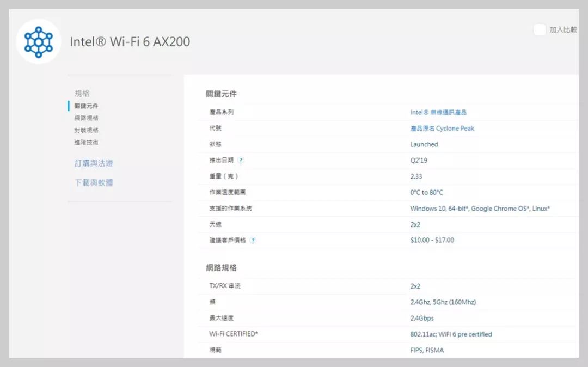
Task: Open the help tooltip beside 推出日期
Action: [241, 160]
